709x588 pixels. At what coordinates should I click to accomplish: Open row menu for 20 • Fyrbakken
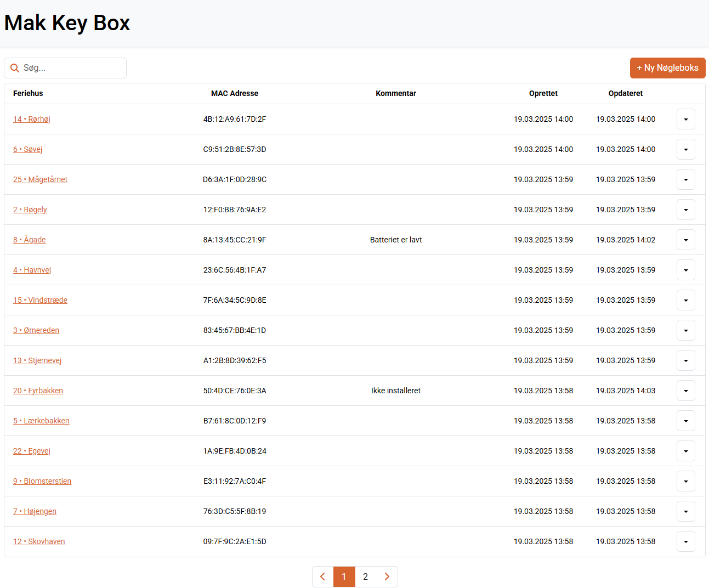tap(685, 391)
